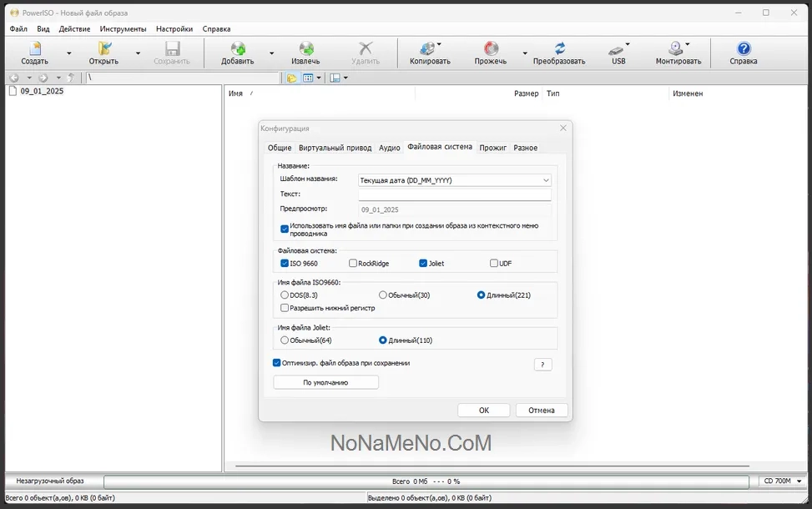This screenshot has height=509, width=812.
Task: Click into the Текст input field
Action: pos(454,194)
